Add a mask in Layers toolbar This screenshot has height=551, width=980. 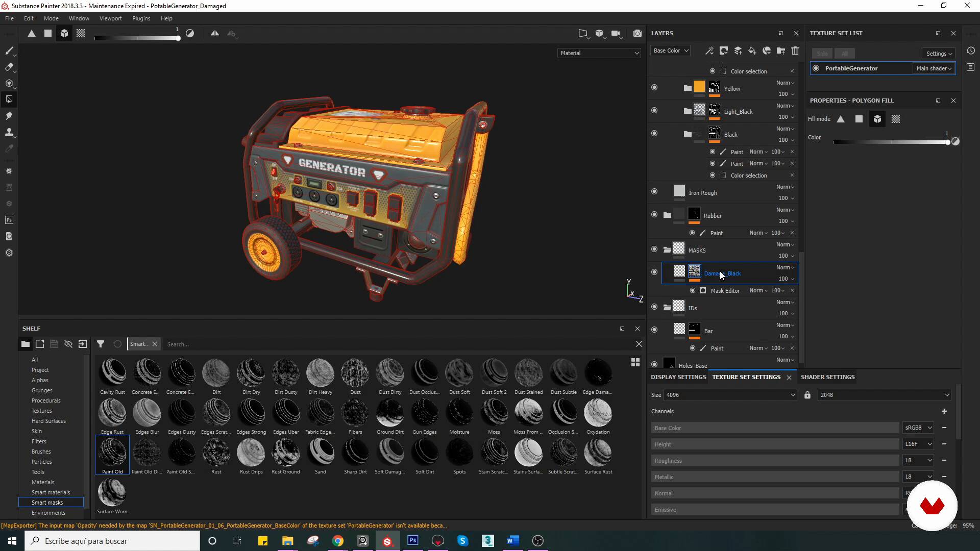(724, 51)
